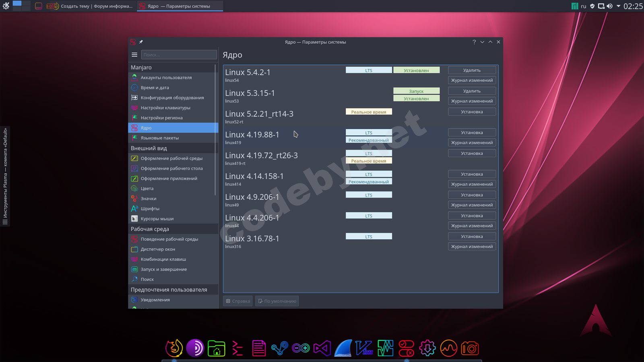Viewport: 644px width, 362px height.
Task: Launch Firefox from the dock
Action: pyautogui.click(x=174, y=348)
